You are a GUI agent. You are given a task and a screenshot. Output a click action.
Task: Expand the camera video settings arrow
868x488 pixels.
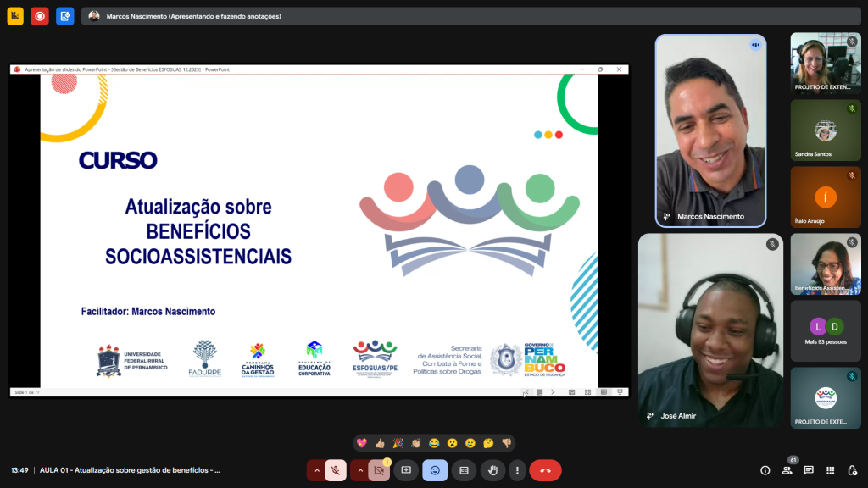(360, 470)
